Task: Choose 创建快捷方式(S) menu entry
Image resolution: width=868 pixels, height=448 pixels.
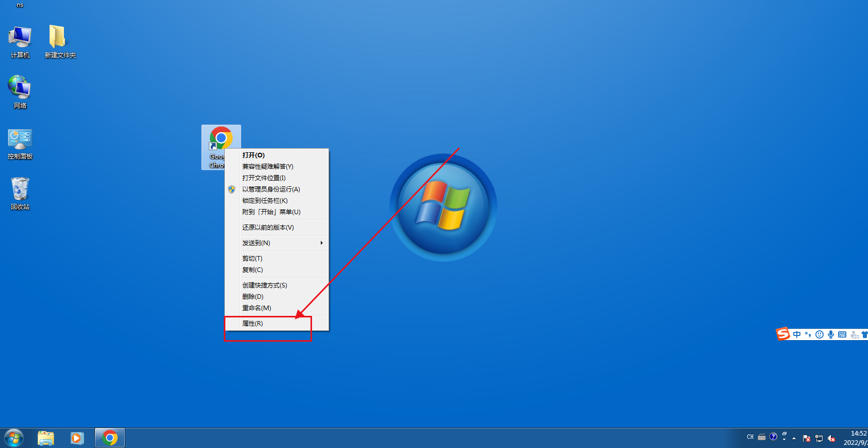Action: point(276,285)
